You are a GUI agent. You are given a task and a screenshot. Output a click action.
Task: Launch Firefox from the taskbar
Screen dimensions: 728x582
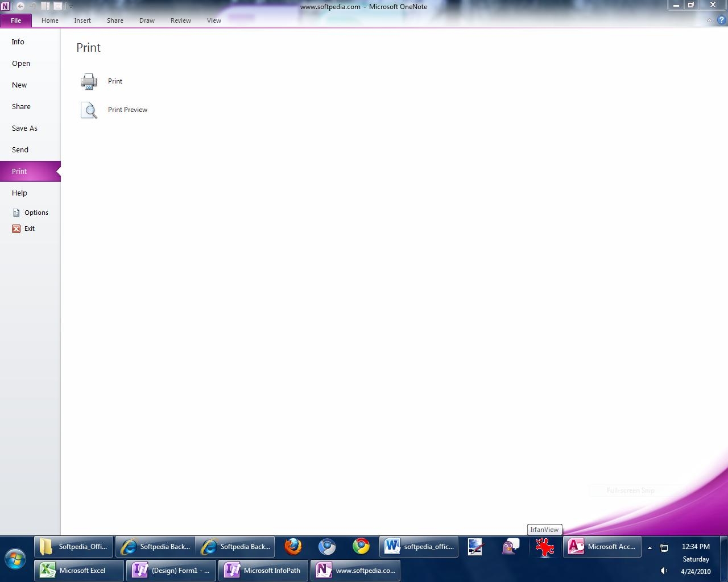pyautogui.click(x=293, y=547)
